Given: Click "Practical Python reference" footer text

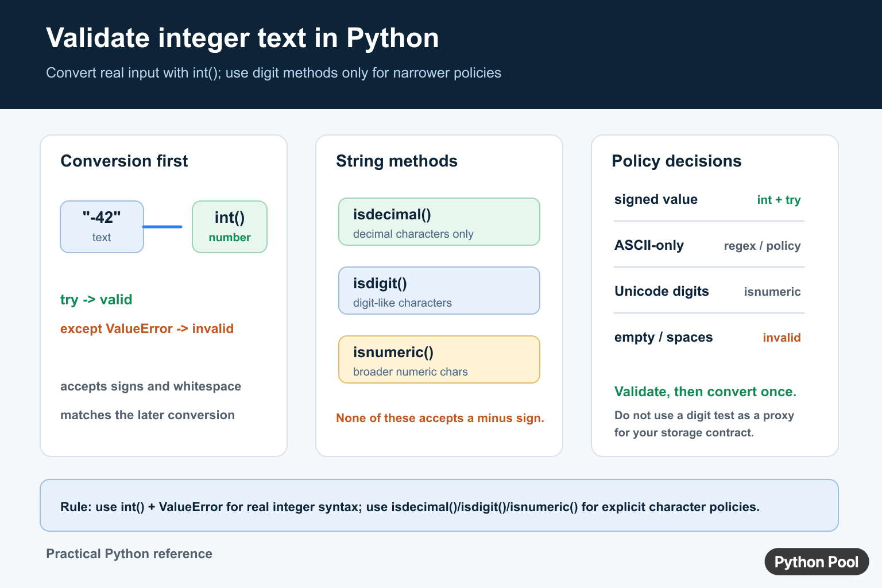Looking at the screenshot, I should click(x=129, y=554).
